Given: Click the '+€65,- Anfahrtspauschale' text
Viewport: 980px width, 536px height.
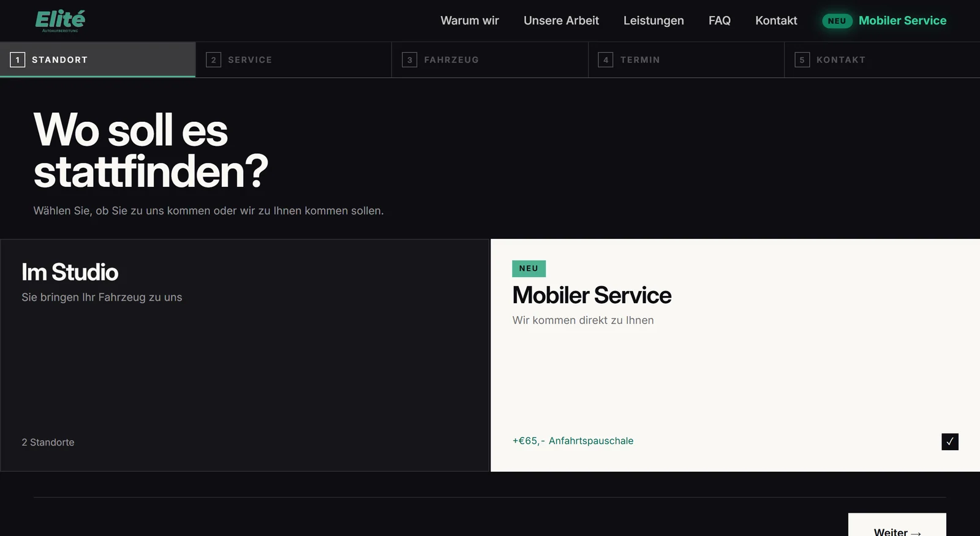Looking at the screenshot, I should coord(573,441).
